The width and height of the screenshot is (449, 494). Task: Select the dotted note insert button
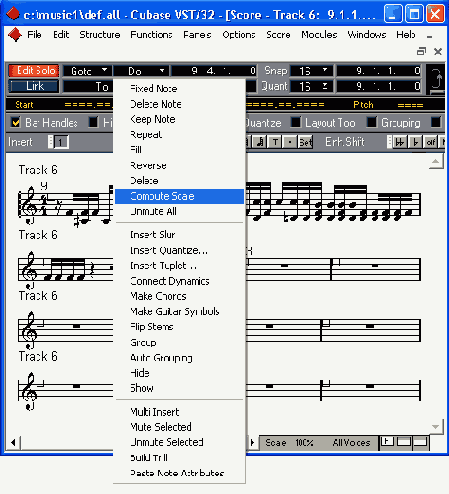tap(290, 142)
